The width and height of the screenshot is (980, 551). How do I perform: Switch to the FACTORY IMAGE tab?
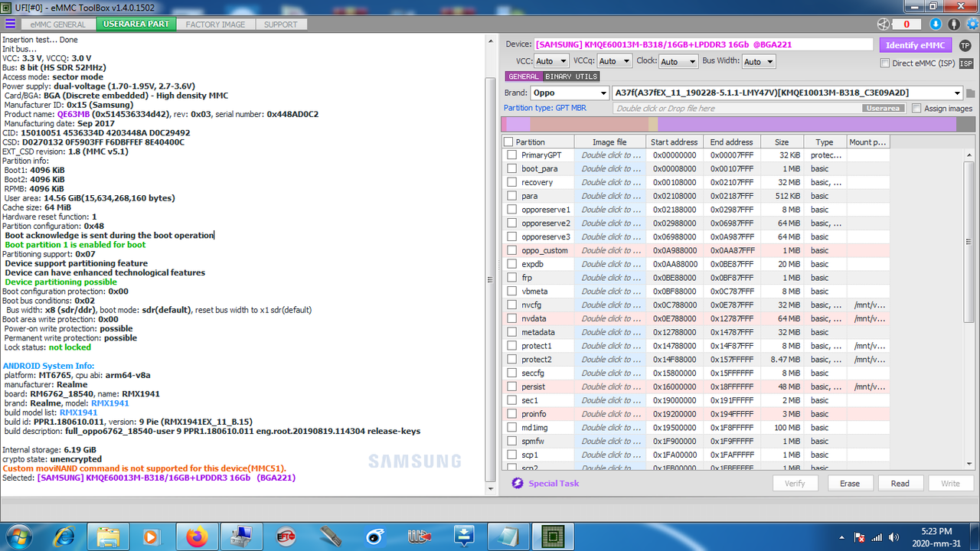[x=215, y=24]
